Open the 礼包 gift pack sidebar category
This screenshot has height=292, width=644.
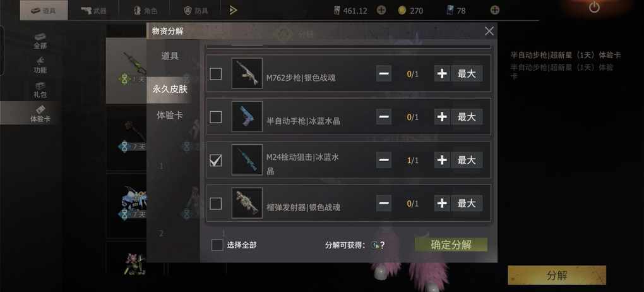tap(40, 90)
